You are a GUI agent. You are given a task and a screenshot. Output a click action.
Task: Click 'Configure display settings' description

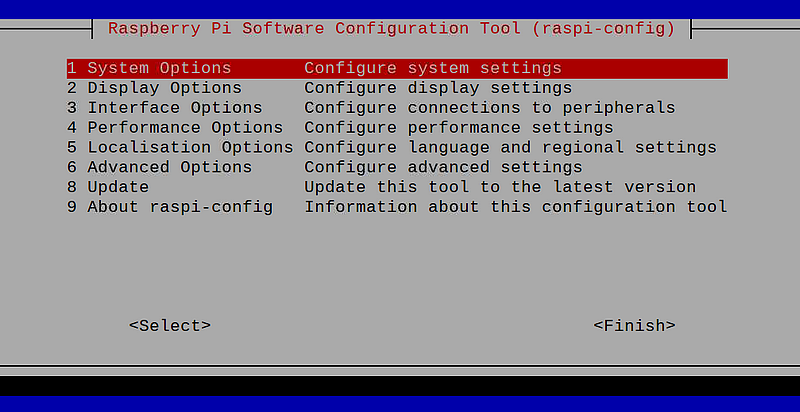(438, 88)
